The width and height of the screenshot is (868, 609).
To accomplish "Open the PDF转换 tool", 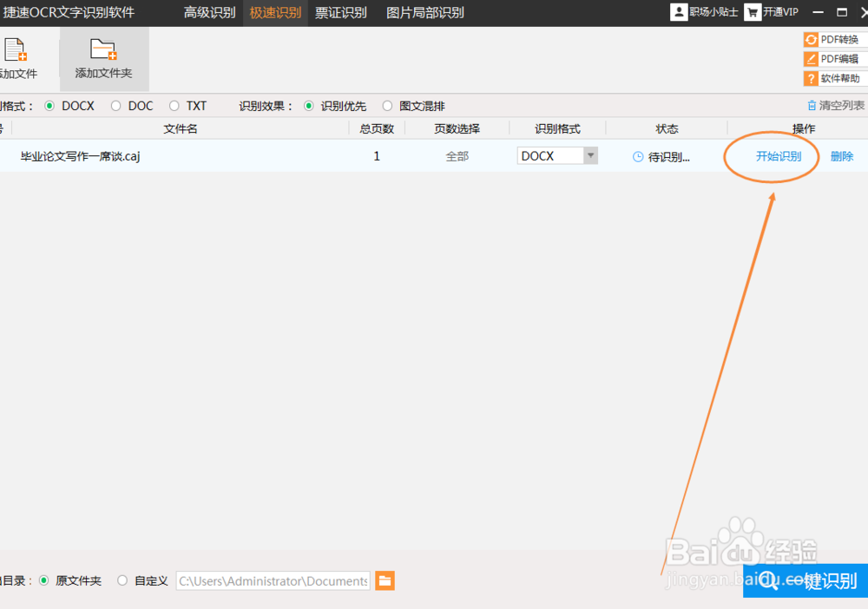I will (x=836, y=39).
